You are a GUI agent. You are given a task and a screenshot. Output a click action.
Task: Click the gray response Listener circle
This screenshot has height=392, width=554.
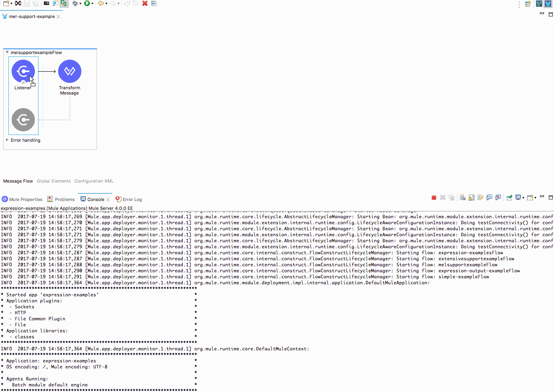23,120
